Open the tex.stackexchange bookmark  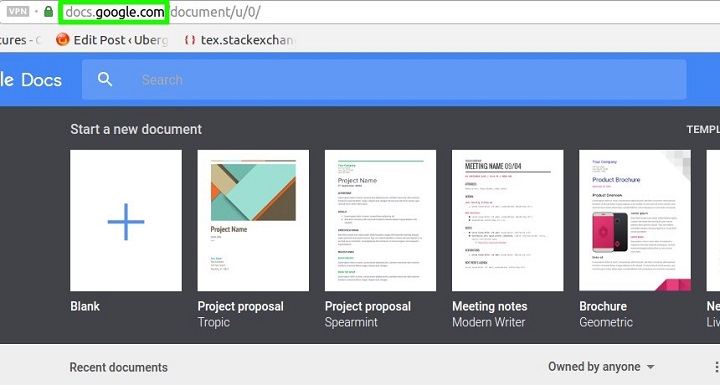(x=239, y=40)
